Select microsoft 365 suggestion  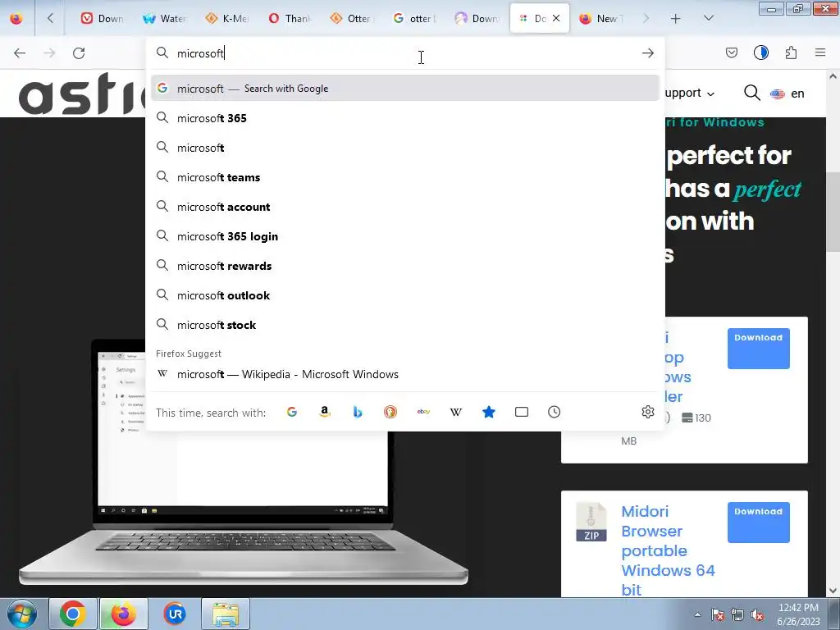[x=405, y=118]
